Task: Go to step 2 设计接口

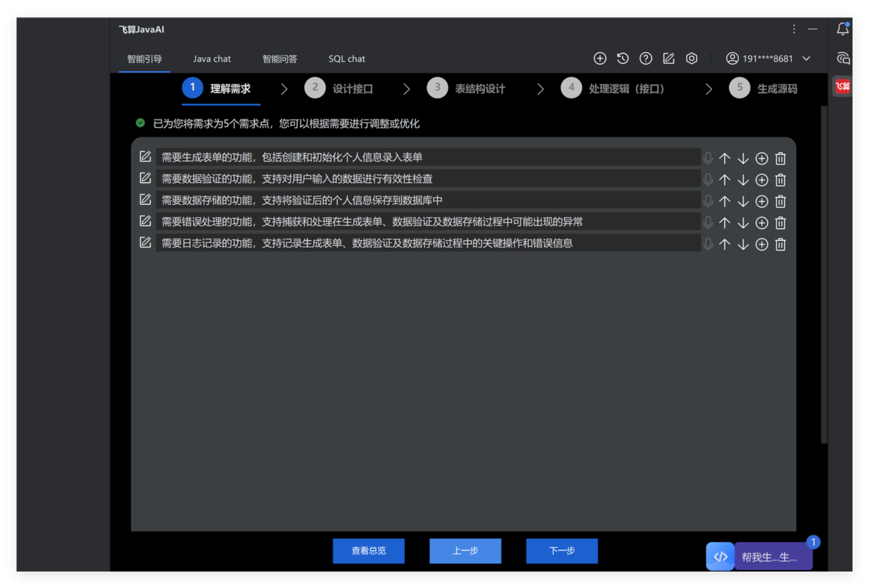Action: pos(339,89)
